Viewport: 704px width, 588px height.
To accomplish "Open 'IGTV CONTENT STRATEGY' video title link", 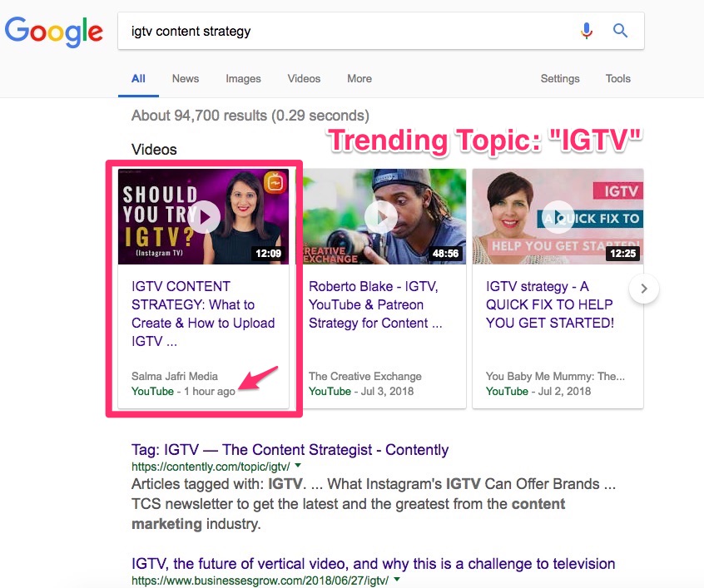I will click(x=203, y=314).
